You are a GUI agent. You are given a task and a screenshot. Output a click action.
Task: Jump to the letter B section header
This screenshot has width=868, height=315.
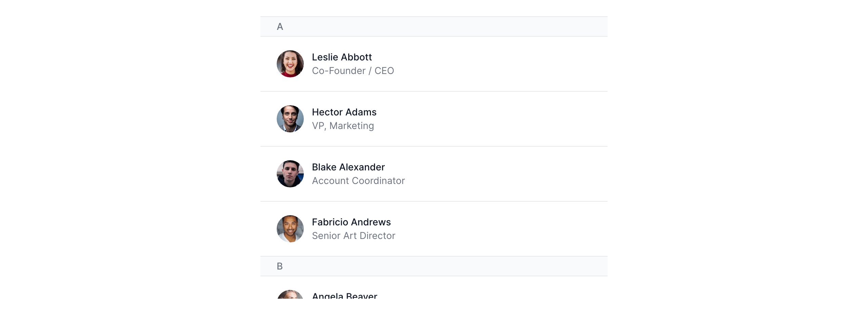(280, 266)
